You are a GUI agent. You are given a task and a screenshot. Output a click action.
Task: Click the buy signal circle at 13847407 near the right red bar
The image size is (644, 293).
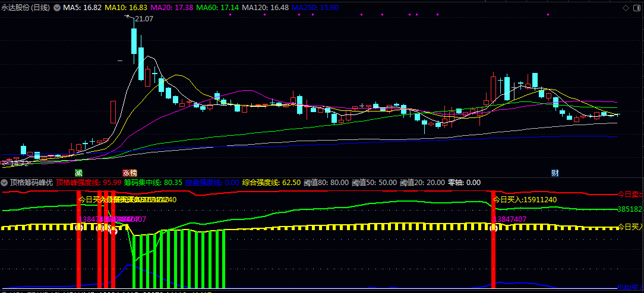click(494, 228)
